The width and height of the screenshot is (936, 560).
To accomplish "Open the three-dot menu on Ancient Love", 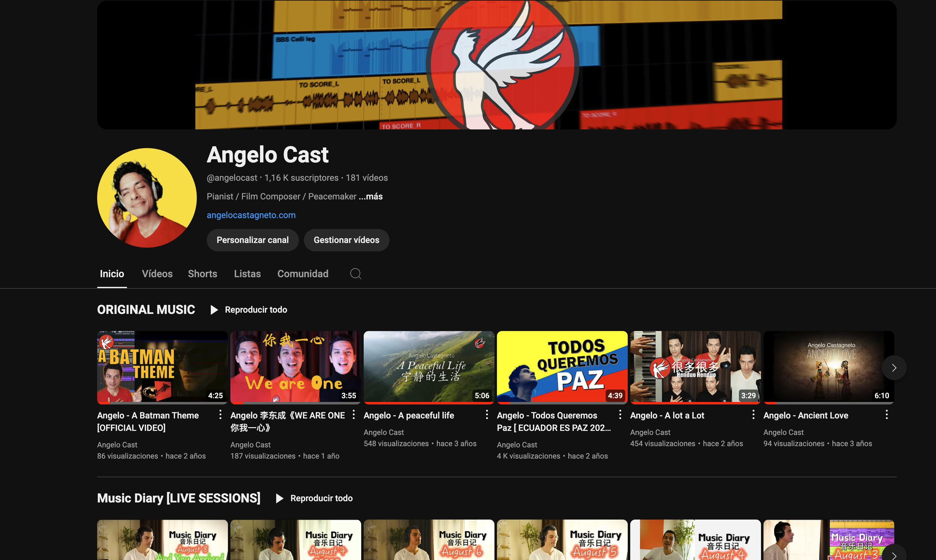I will point(887,414).
